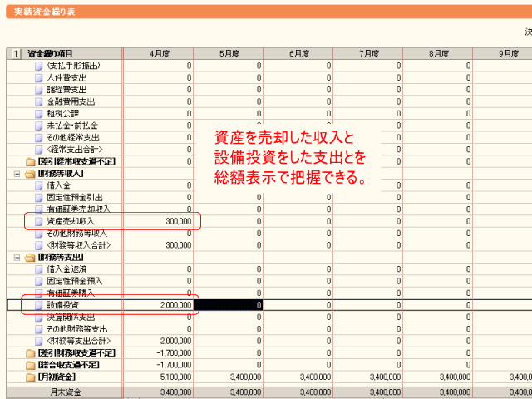Select the 決算関係支出 document icon
The height and width of the screenshot is (399, 532).
pos(39,318)
